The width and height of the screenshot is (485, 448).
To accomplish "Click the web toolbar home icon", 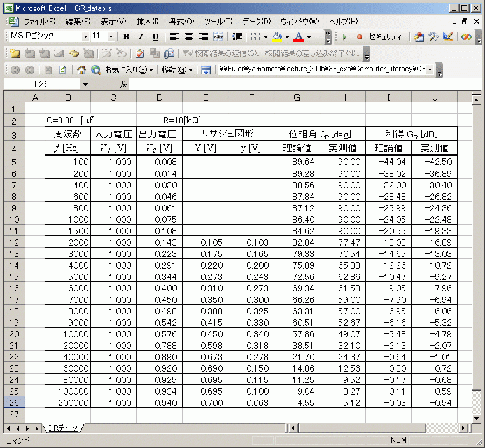I will 81,69.
